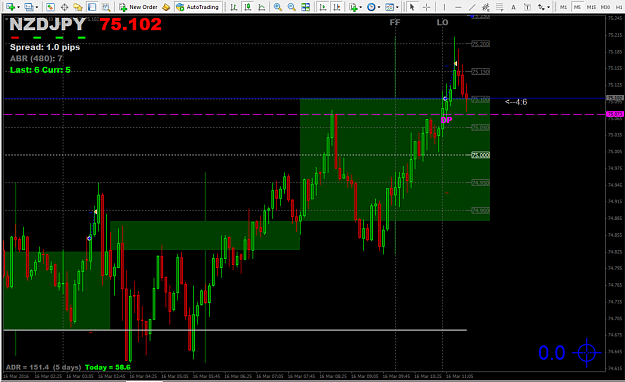Viewport: 625px width, 382px height.
Task: Click the <--4:6 candle timer label
Action: (516, 102)
